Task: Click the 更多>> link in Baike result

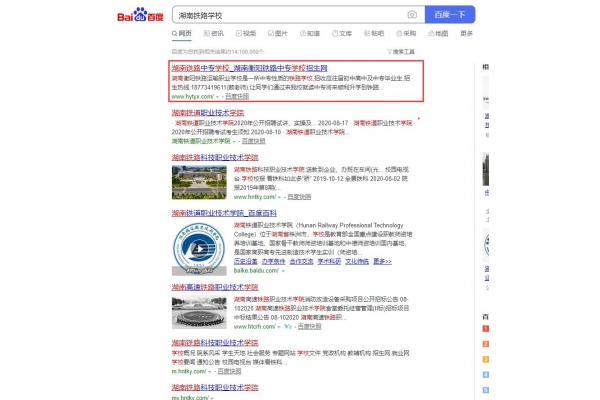Action: pyautogui.click(x=383, y=261)
